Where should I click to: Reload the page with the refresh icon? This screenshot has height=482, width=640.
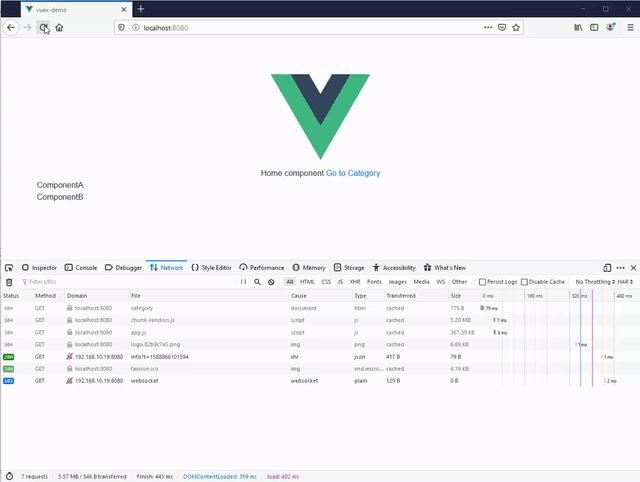click(44, 28)
